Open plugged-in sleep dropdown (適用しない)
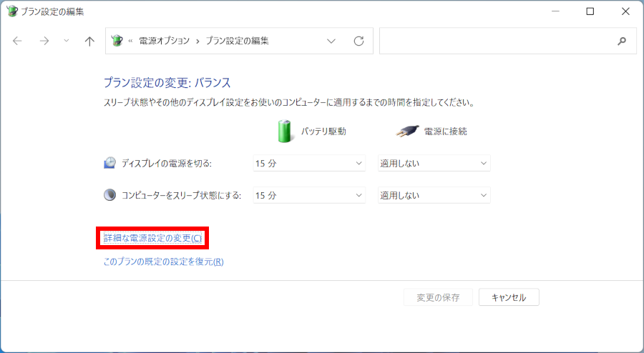The height and width of the screenshot is (353, 644). coord(434,195)
